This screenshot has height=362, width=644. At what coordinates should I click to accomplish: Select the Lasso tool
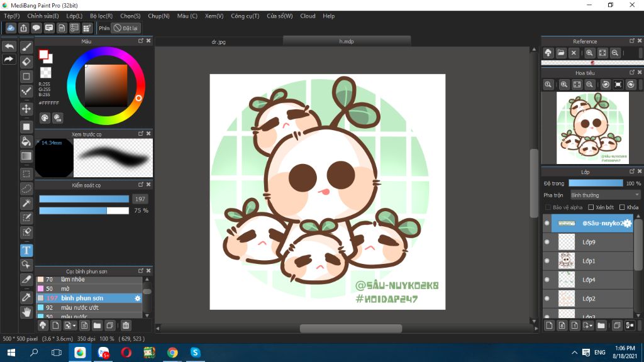26,189
